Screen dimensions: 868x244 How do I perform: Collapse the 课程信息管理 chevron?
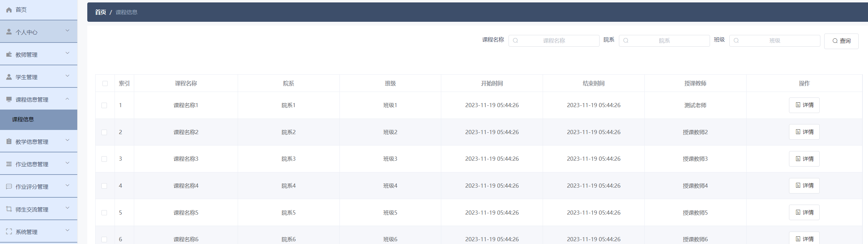[68, 98]
